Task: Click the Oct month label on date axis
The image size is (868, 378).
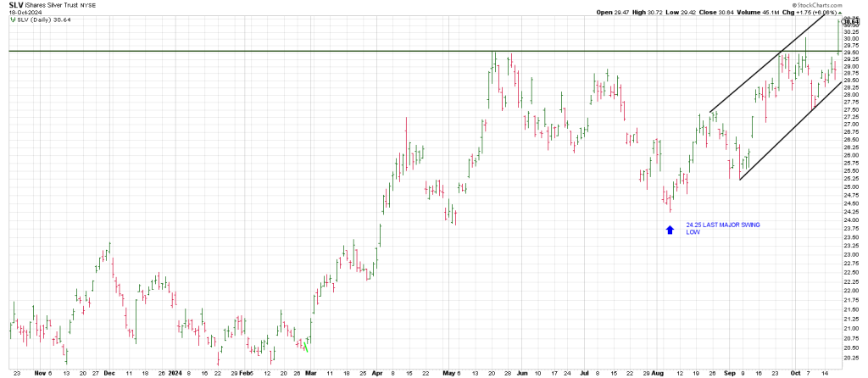Action: (x=796, y=372)
